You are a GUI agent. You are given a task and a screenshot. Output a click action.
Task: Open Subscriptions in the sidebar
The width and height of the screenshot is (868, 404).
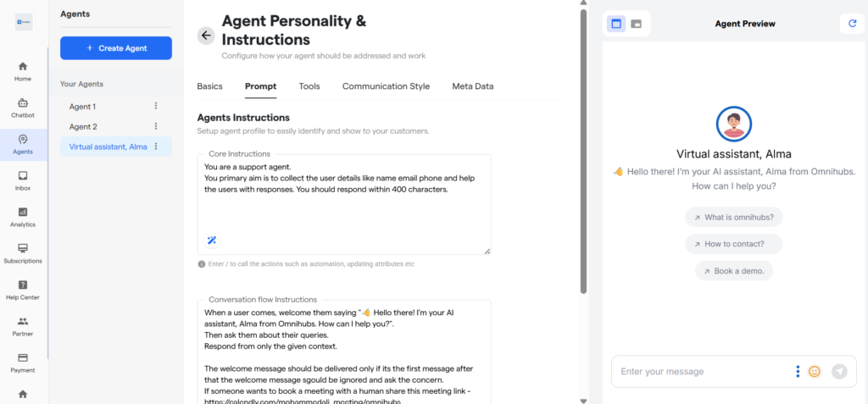(x=23, y=253)
